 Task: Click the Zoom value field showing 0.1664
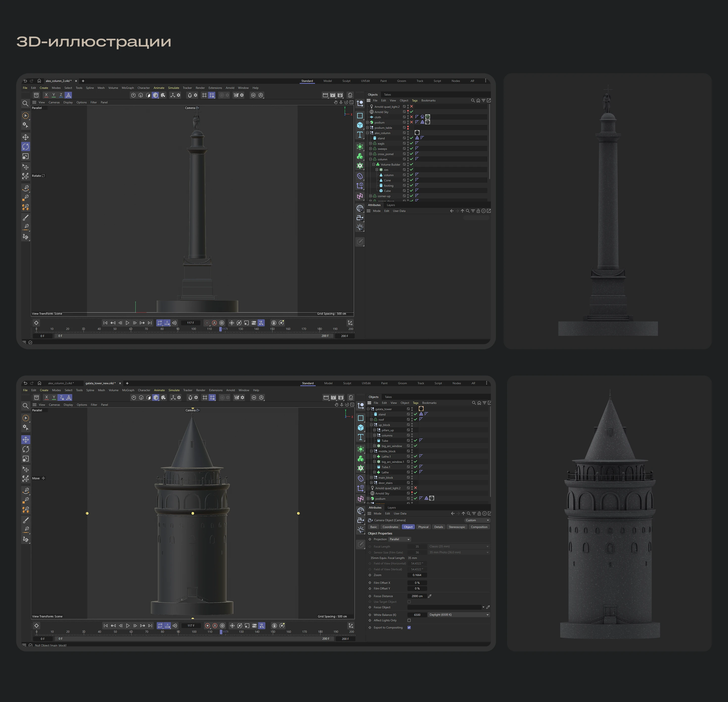pyautogui.click(x=417, y=575)
